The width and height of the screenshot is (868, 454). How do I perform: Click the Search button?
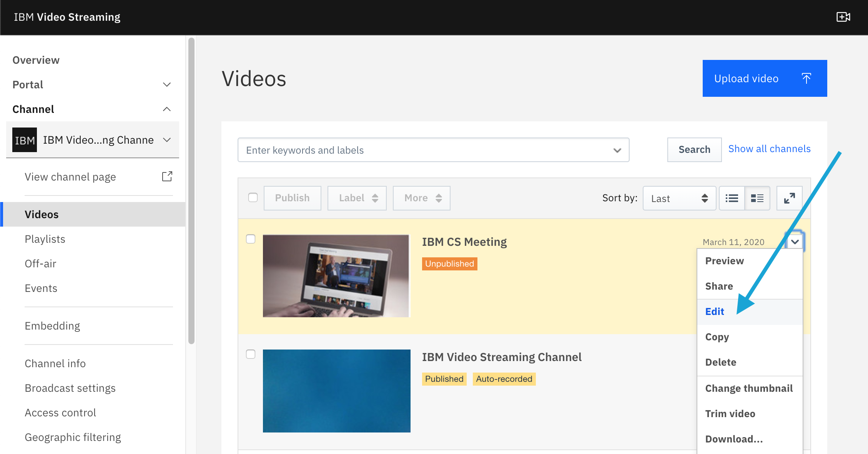point(694,149)
